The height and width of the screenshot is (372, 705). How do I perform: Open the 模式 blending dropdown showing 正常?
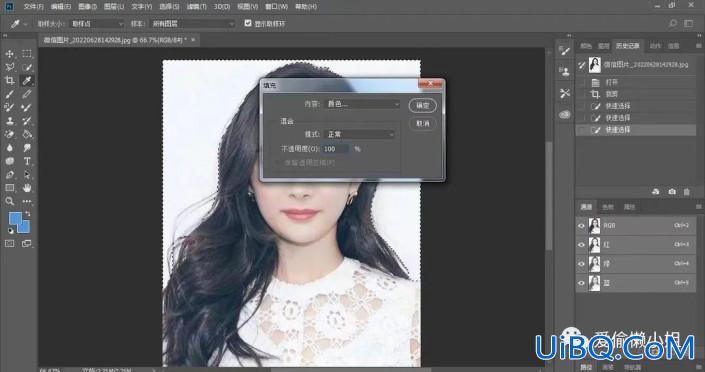(360, 134)
